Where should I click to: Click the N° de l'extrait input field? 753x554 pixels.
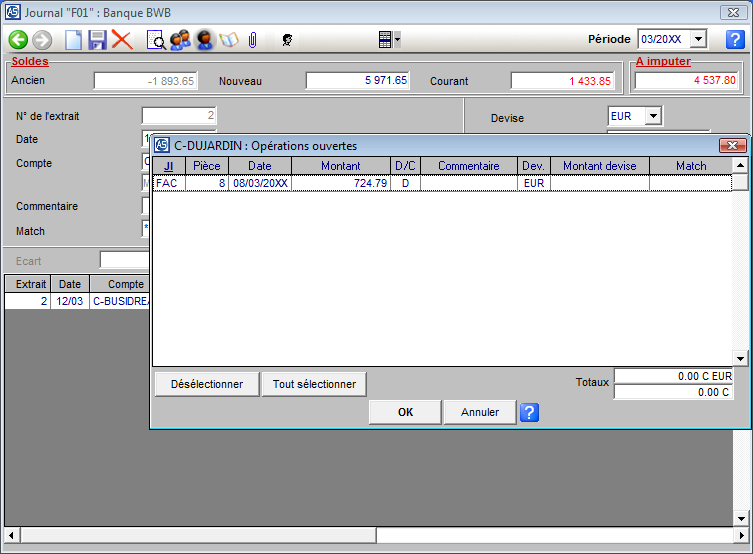(179, 116)
